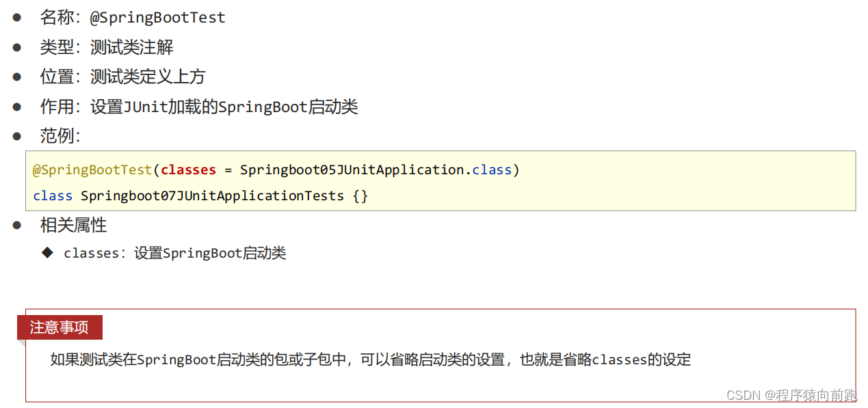Click Springboot05JUnitApplication in the code block
Screen dimensions: 868x408
[x=352, y=169]
